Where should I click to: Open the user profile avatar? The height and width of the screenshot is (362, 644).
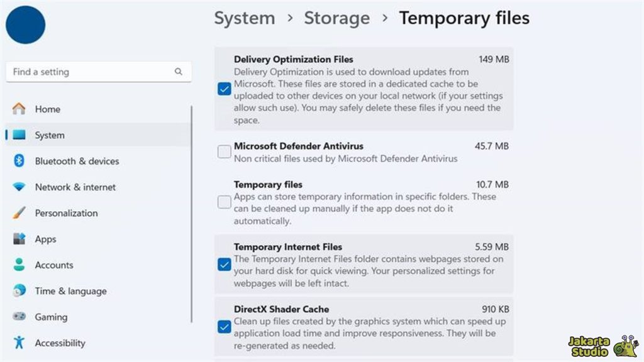tap(25, 25)
